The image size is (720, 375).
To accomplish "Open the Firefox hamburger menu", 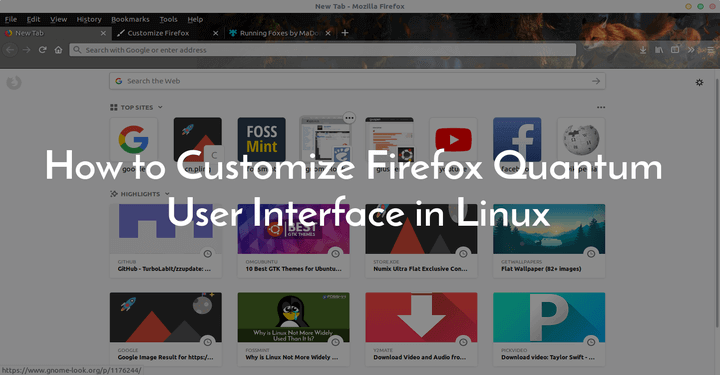I will (x=710, y=50).
